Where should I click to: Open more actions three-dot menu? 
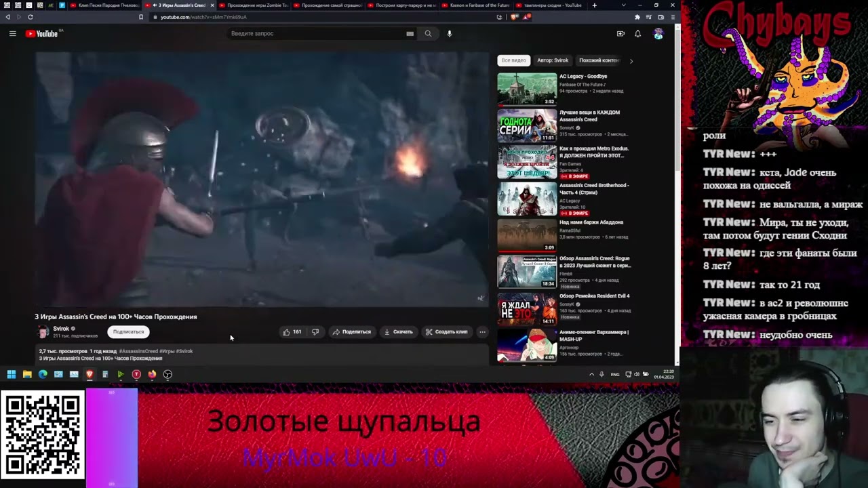pos(482,332)
